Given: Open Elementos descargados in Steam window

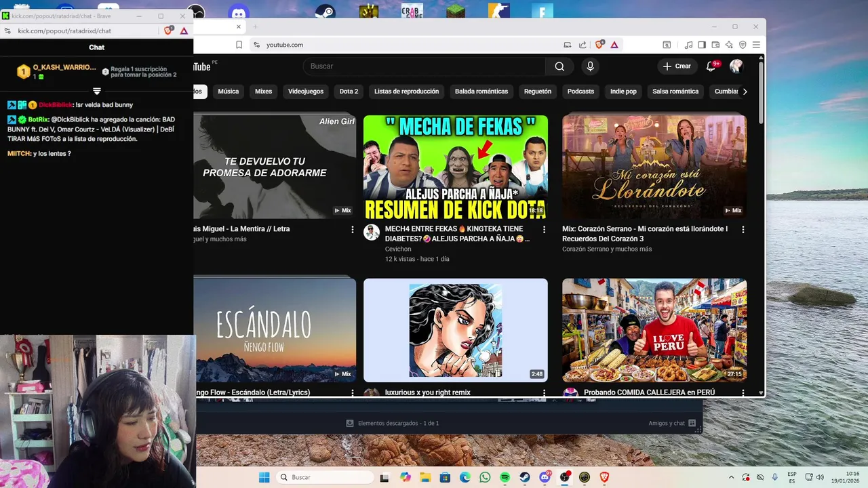Looking at the screenshot, I should click(x=393, y=423).
